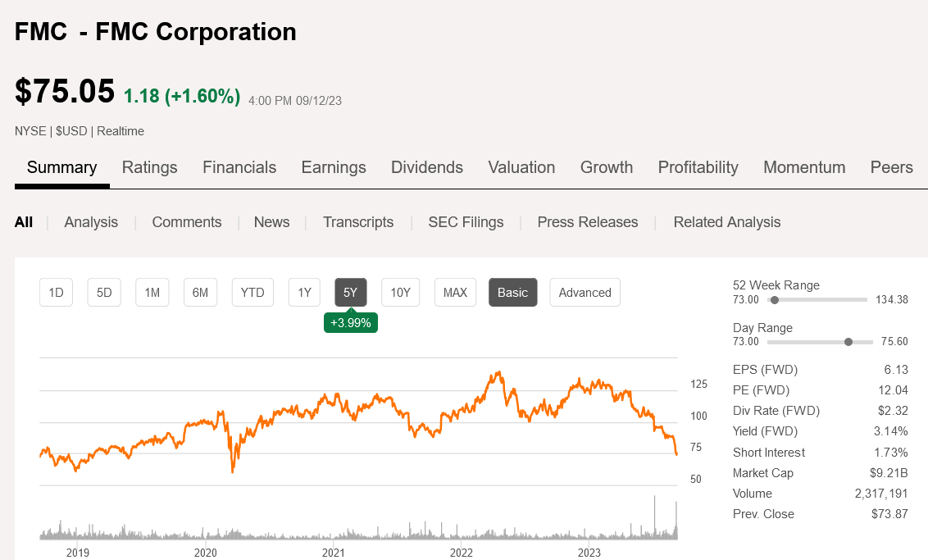
Task: Open Press Releases
Action: 587,221
